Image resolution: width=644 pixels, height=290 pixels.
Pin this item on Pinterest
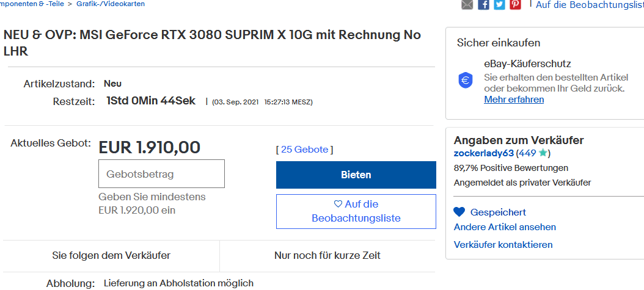[x=515, y=4]
